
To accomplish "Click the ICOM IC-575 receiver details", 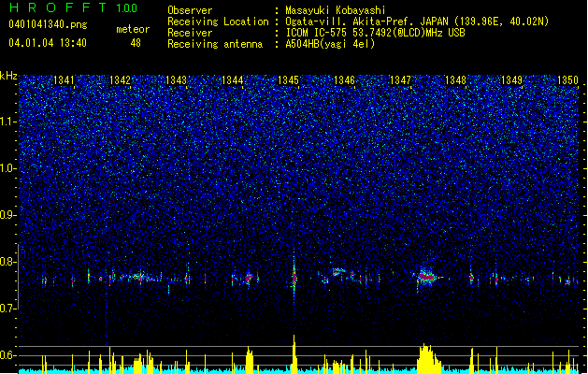I will [375, 33].
